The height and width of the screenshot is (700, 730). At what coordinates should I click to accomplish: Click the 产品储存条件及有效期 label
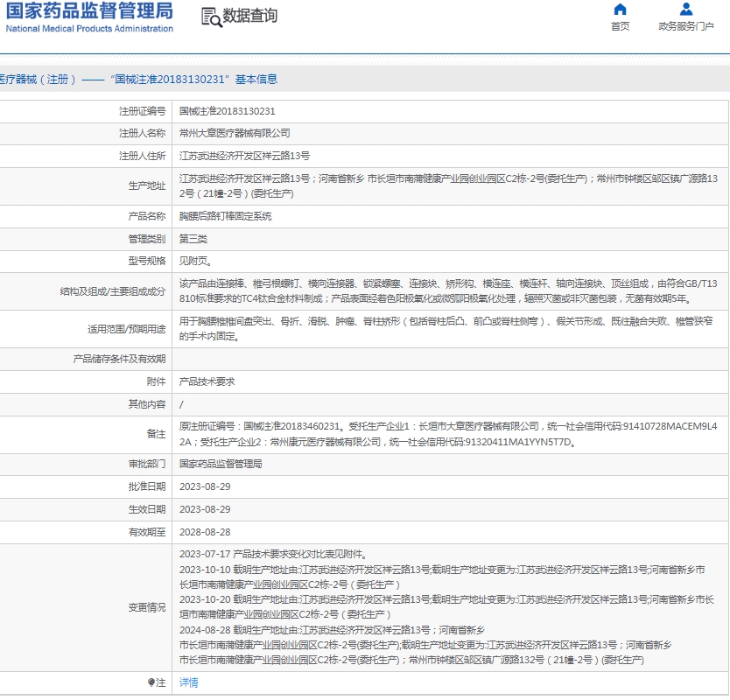pyautogui.click(x=119, y=359)
